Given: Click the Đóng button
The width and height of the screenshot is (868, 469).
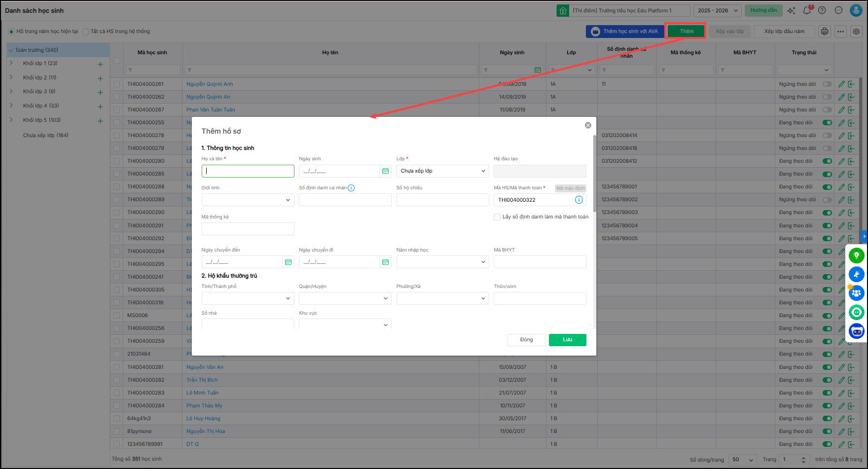Looking at the screenshot, I should coord(526,340).
